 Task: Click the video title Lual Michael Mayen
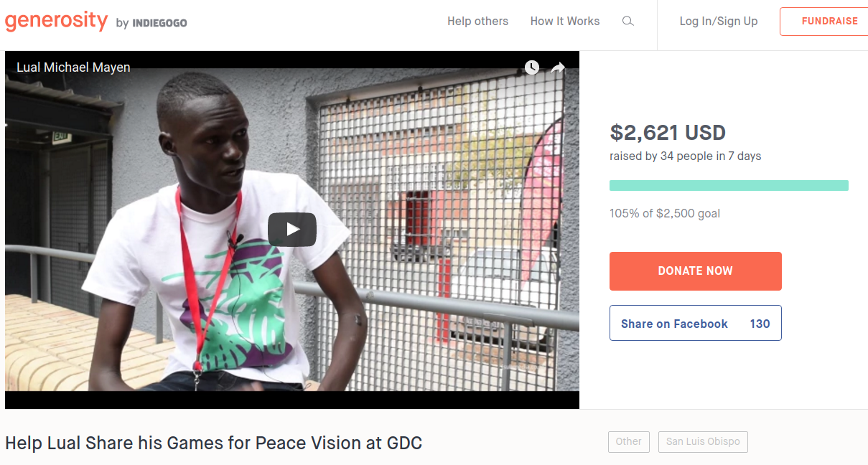73,67
